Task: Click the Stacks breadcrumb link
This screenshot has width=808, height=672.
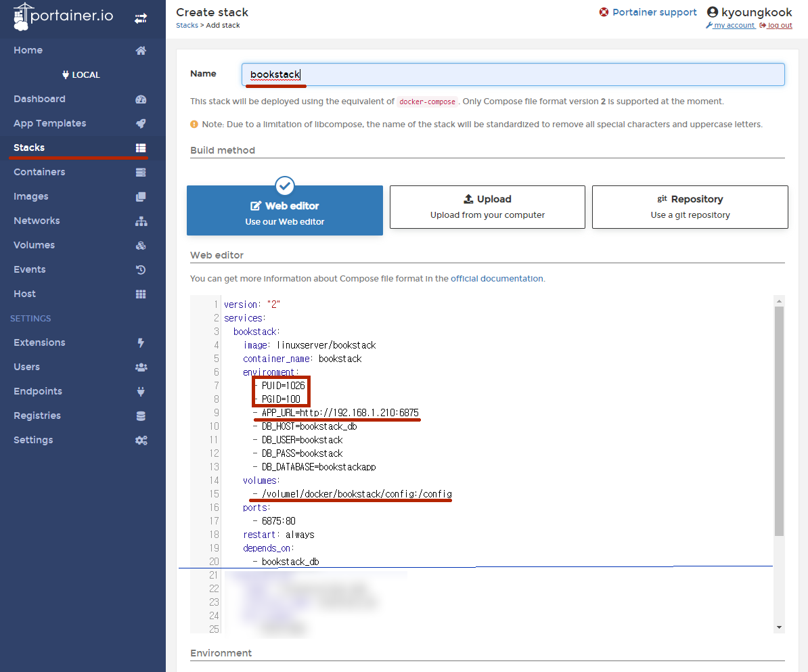Action: 187,25
